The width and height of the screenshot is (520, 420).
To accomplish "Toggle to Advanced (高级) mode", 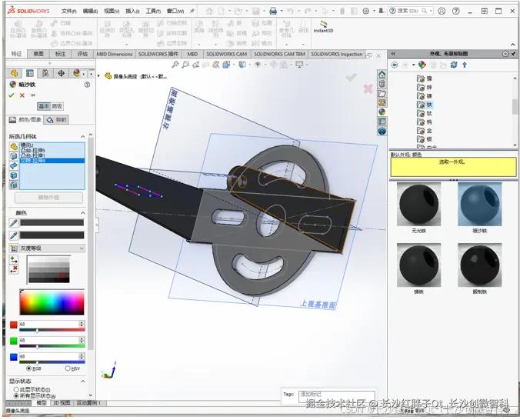I will (57, 106).
